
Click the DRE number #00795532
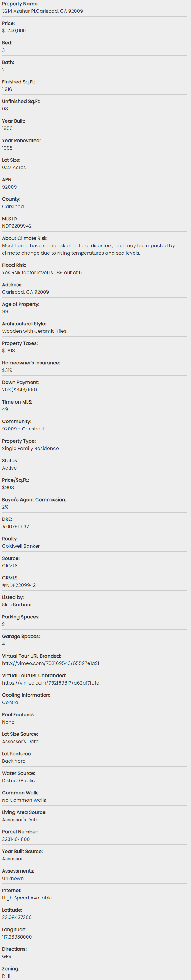(16, 526)
